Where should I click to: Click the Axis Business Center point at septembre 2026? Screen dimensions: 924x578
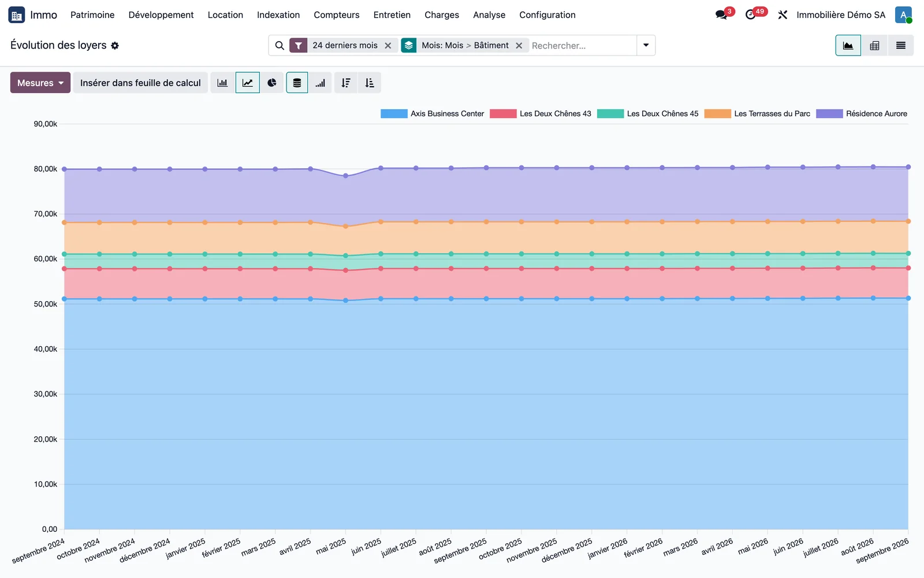(x=908, y=298)
